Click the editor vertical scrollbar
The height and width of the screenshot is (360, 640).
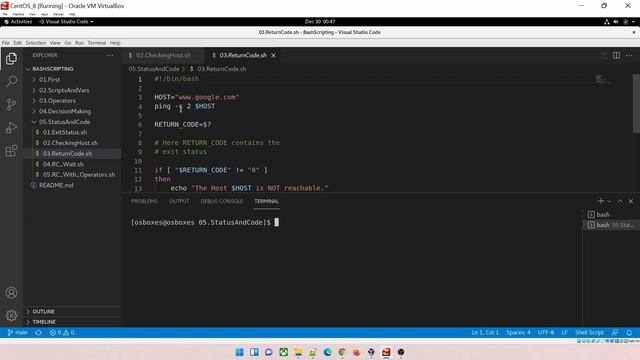(636, 104)
